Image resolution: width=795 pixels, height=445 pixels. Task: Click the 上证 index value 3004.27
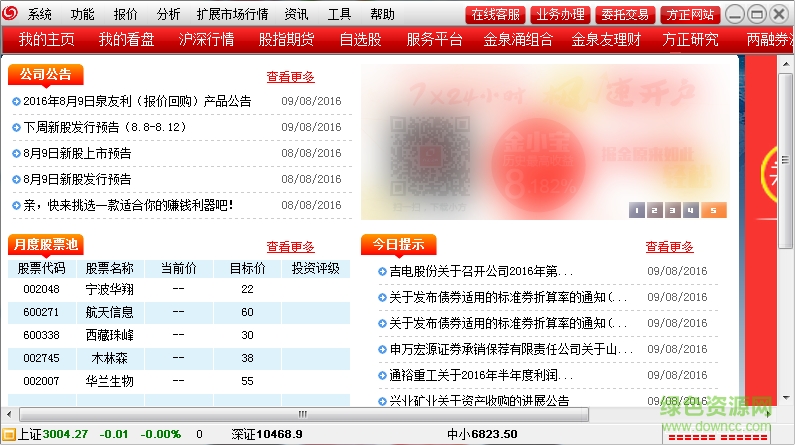pos(65,434)
